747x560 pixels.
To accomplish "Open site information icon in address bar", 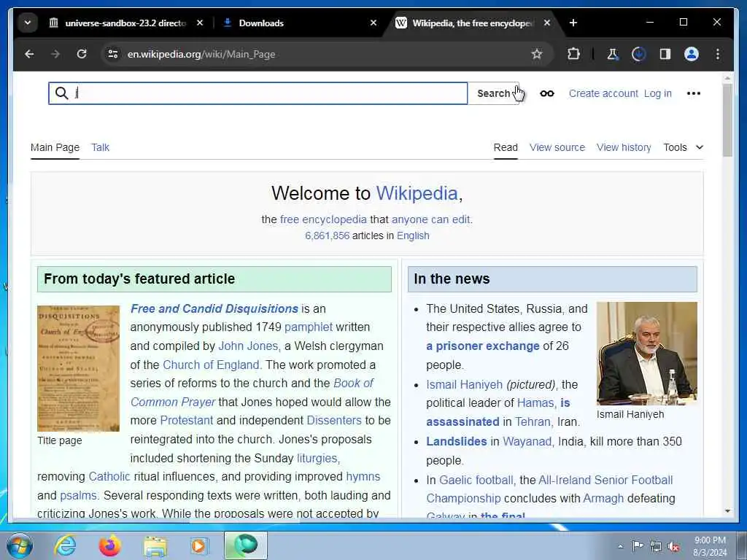I will (113, 54).
